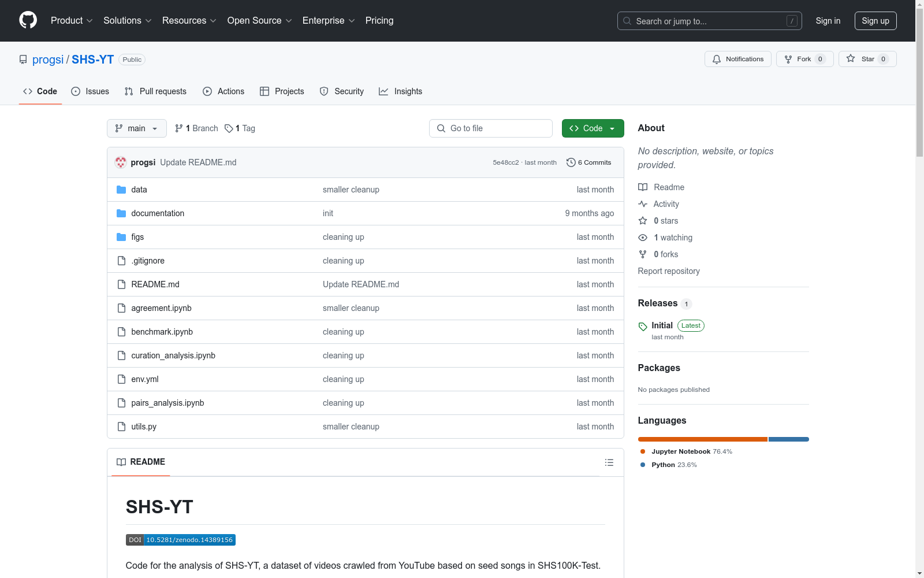Open the Releases heading link
The width and height of the screenshot is (924, 578).
click(658, 303)
